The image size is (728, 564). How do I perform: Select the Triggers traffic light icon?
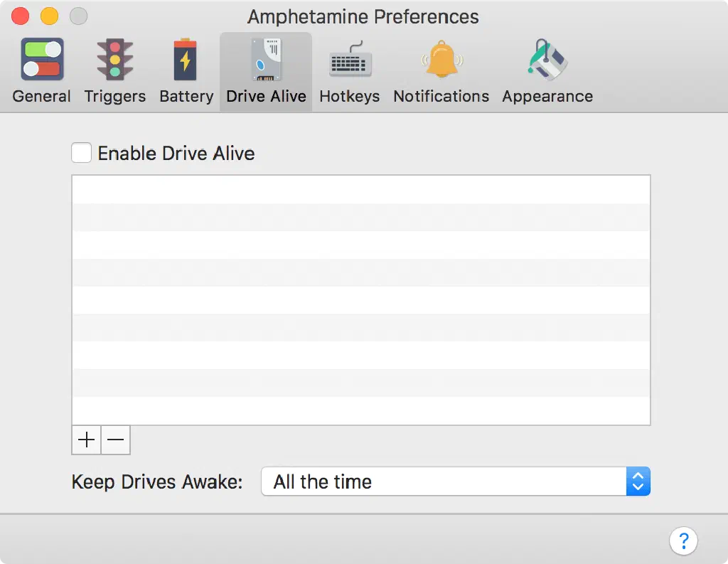(x=114, y=60)
